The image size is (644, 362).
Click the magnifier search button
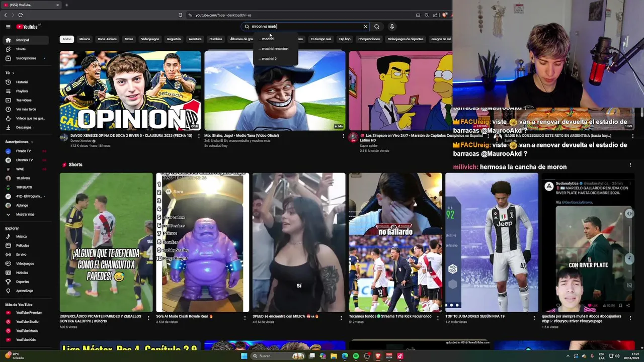coord(377,27)
